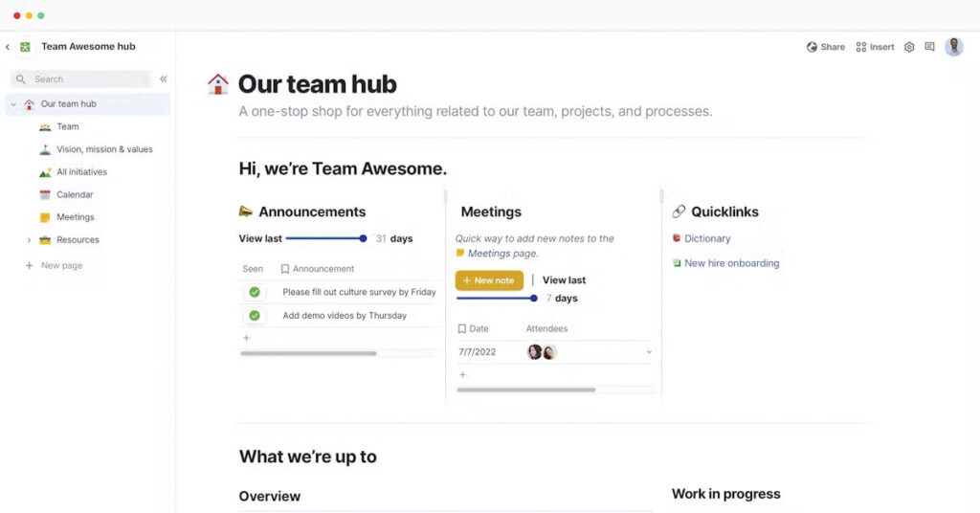Open the Calendar page
980x513 pixels.
[x=75, y=195]
